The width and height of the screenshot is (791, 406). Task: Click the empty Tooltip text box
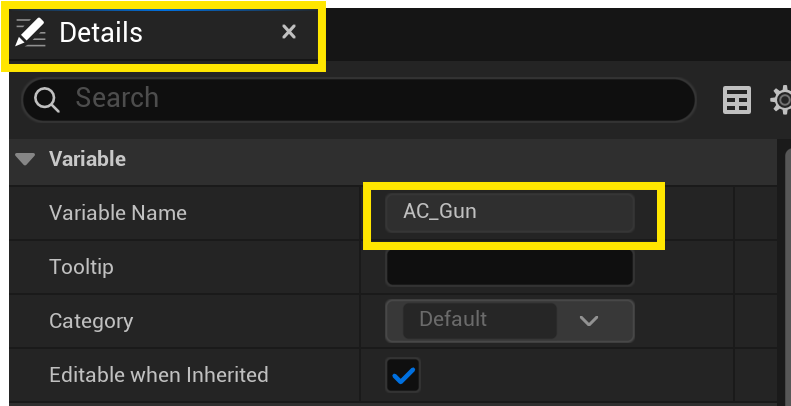510,267
